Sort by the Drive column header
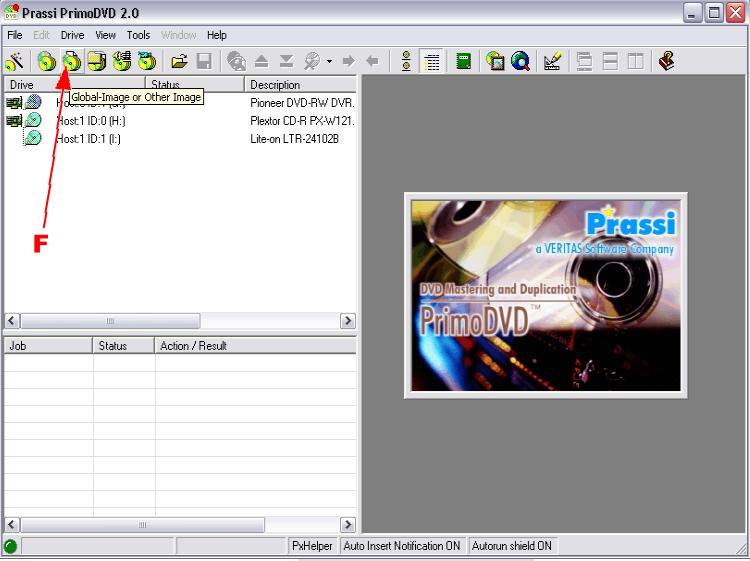This screenshot has width=750, height=561. 74,85
